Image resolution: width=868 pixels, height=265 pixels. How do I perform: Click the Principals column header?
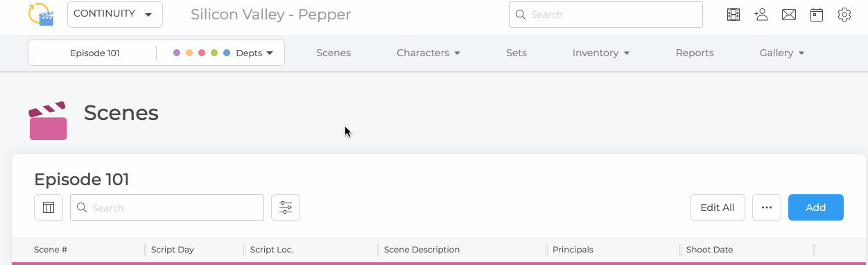[x=573, y=250]
